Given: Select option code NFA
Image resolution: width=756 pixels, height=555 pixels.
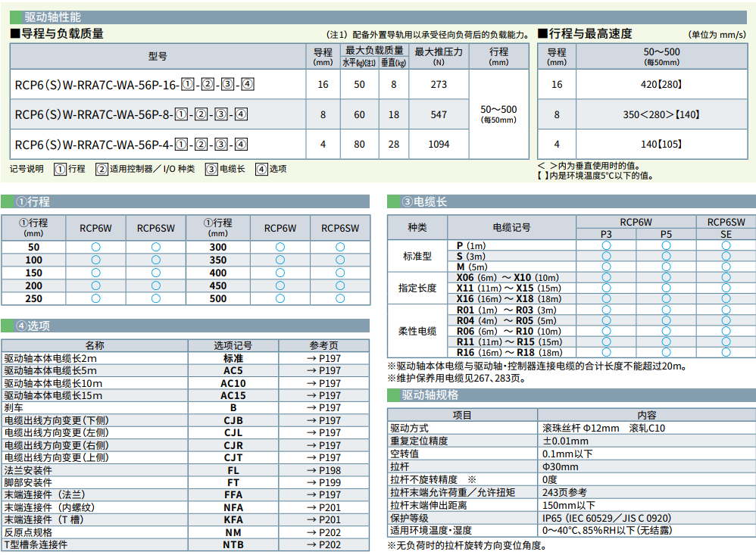Looking at the screenshot, I should (x=233, y=508).
